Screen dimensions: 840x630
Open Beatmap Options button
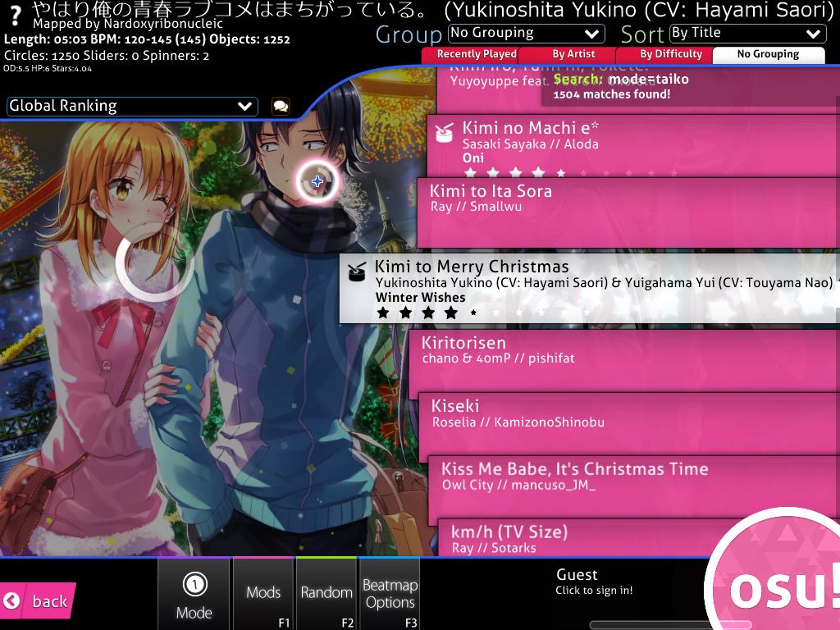390,594
